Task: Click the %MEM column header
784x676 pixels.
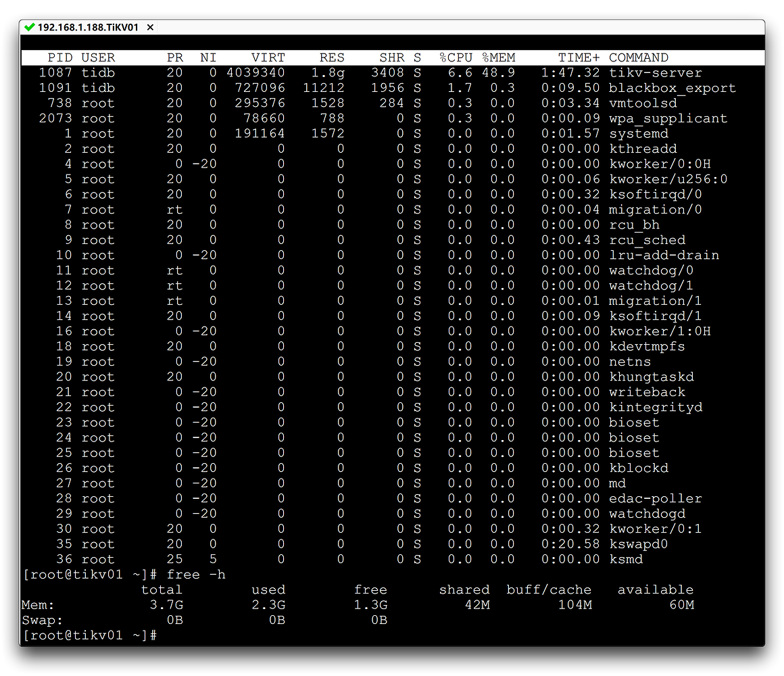Action: pyautogui.click(x=499, y=57)
